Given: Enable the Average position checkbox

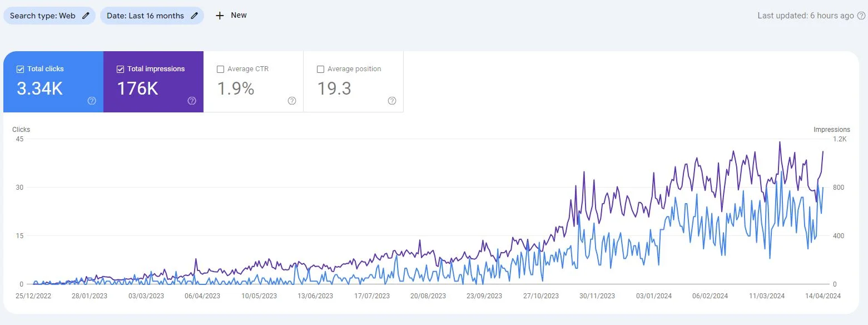Looking at the screenshot, I should tap(320, 69).
